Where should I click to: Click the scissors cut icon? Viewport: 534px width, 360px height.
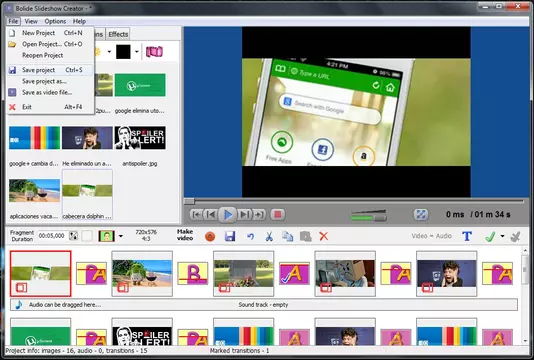click(269, 236)
